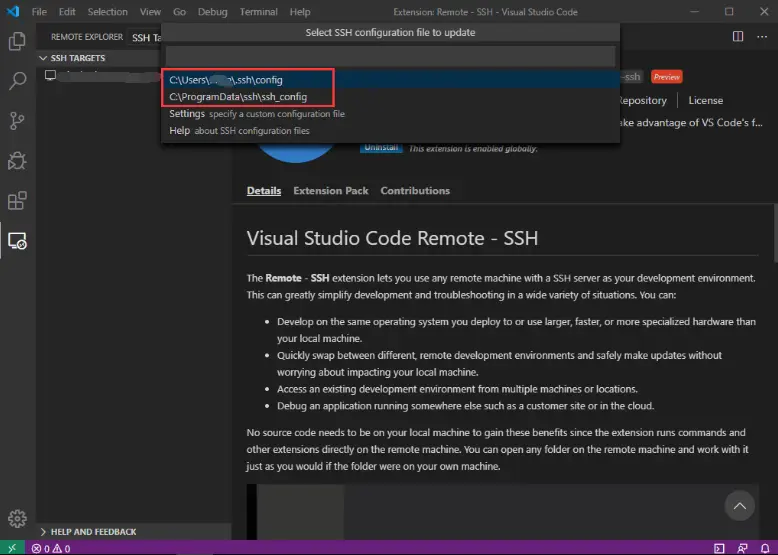Click the SSH target computer icon
The image size is (778, 555).
[x=50, y=75]
